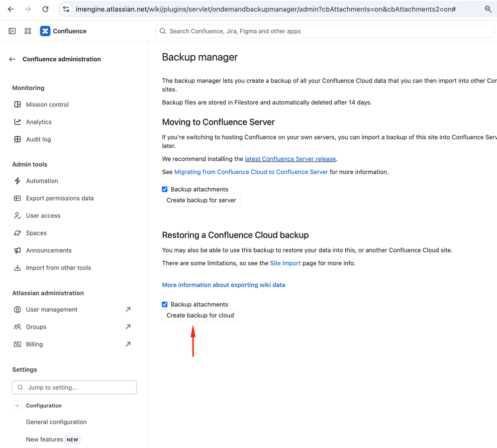Disable Backup attachments in the Restoring section
The width and height of the screenshot is (497, 448).
165,304
